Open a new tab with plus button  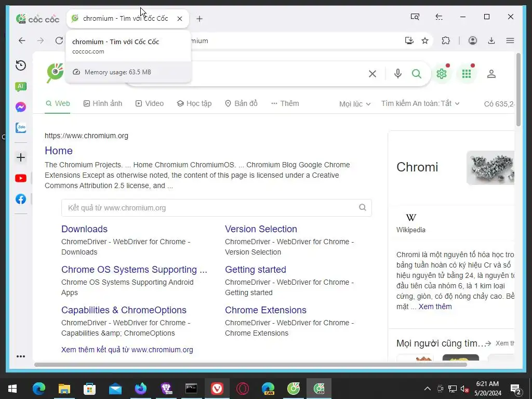coord(199,19)
